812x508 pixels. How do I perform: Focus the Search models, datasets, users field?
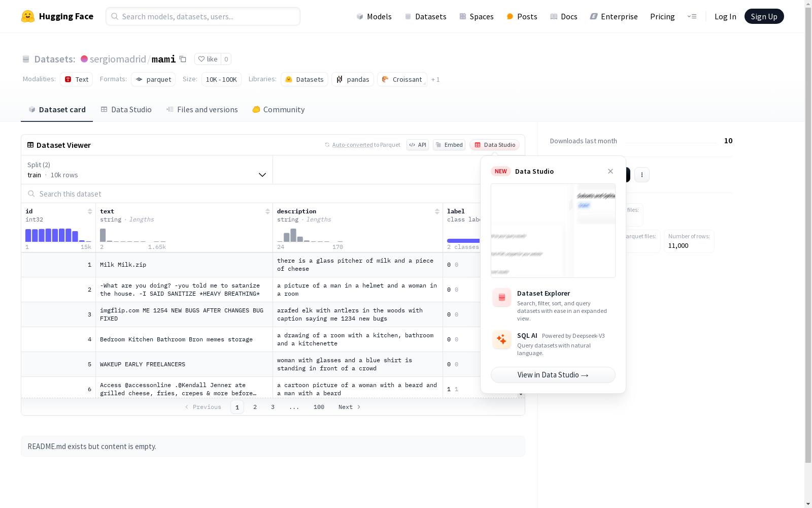click(x=203, y=16)
